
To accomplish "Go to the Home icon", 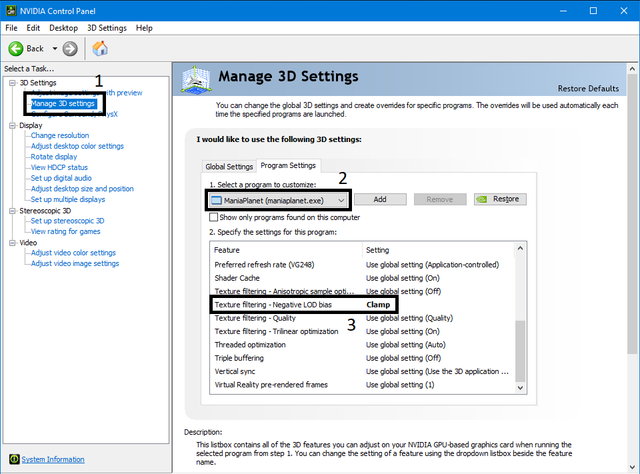I will [100, 49].
